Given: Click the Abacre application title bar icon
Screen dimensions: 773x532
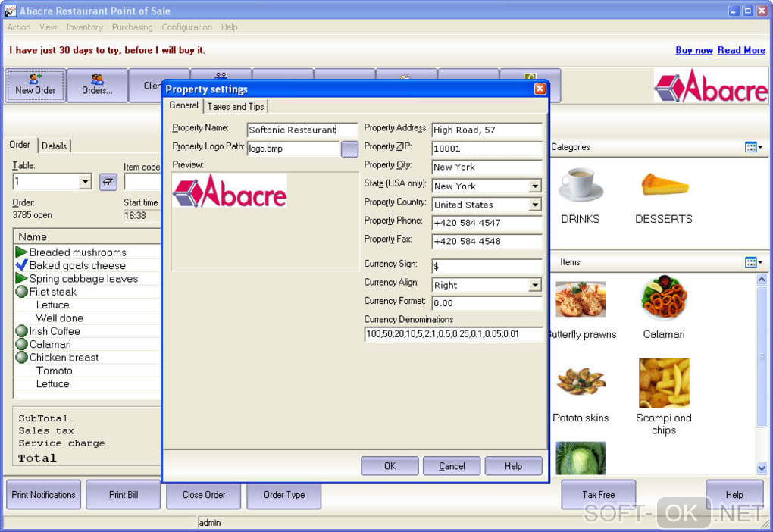Looking at the screenshot, I should point(10,11).
